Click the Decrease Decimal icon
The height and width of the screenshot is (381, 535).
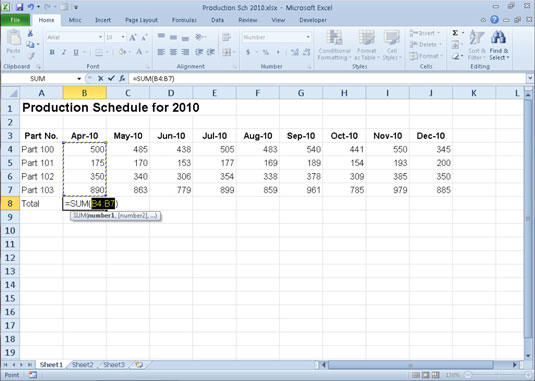tap(306, 52)
